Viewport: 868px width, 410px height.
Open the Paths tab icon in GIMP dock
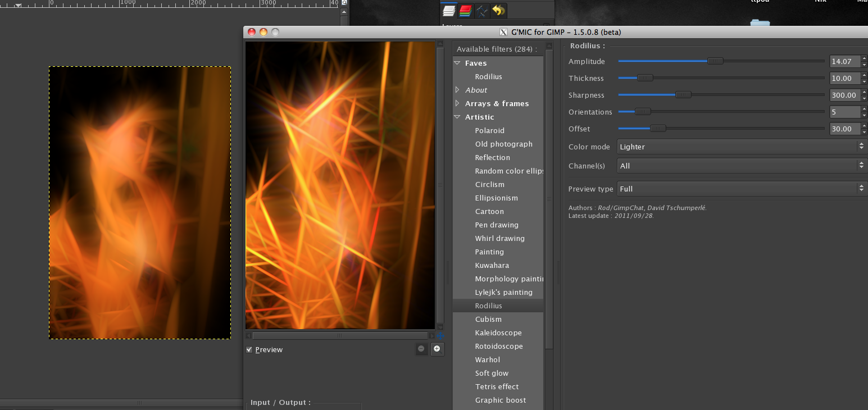click(x=482, y=10)
